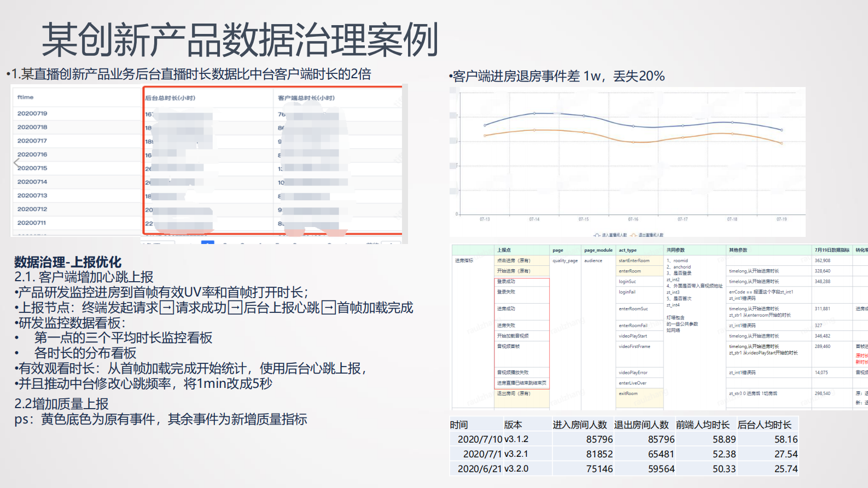This screenshot has height=488, width=868.
Task: Click the 20200711 date cell
Action: pyautogui.click(x=32, y=223)
